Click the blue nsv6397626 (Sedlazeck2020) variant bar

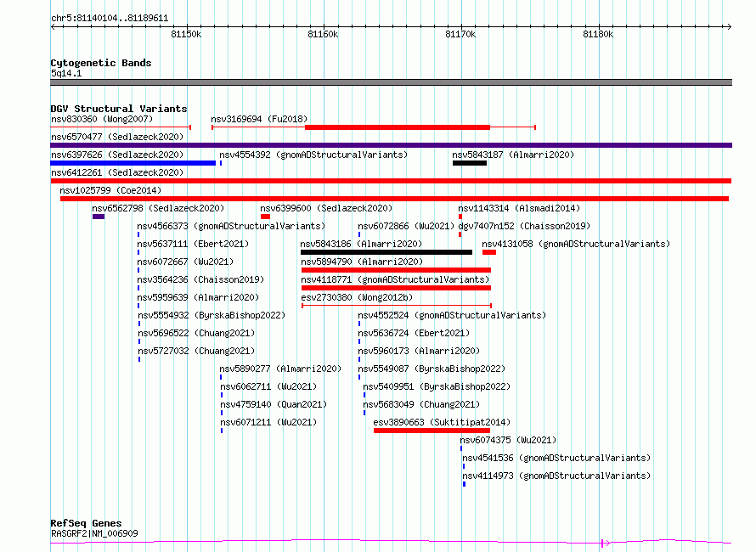(x=133, y=163)
